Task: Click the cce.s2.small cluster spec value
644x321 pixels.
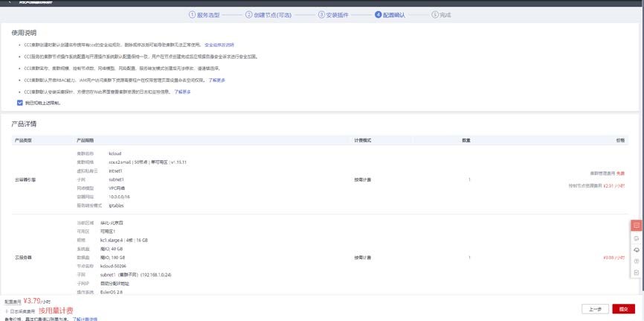Action: pyautogui.click(x=147, y=162)
